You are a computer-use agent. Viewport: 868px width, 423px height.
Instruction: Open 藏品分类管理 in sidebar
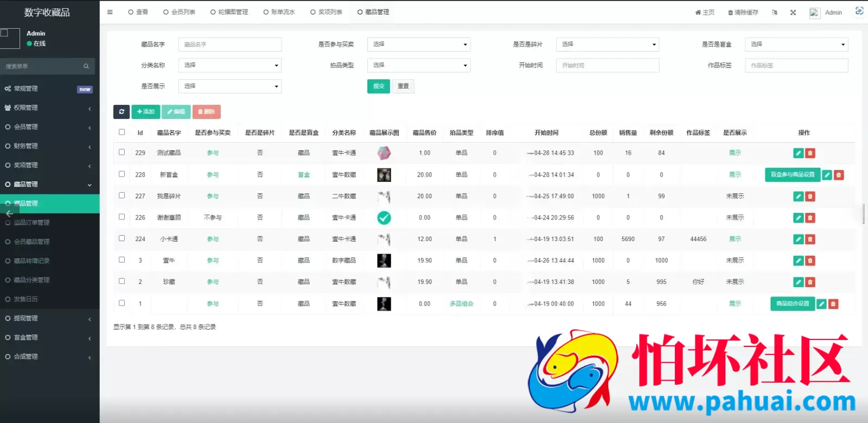pos(50,280)
